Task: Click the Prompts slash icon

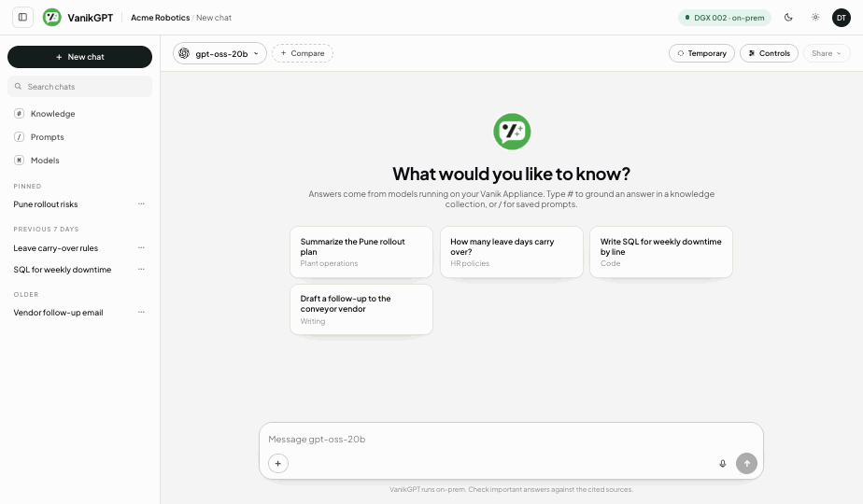Action: pyautogui.click(x=20, y=137)
